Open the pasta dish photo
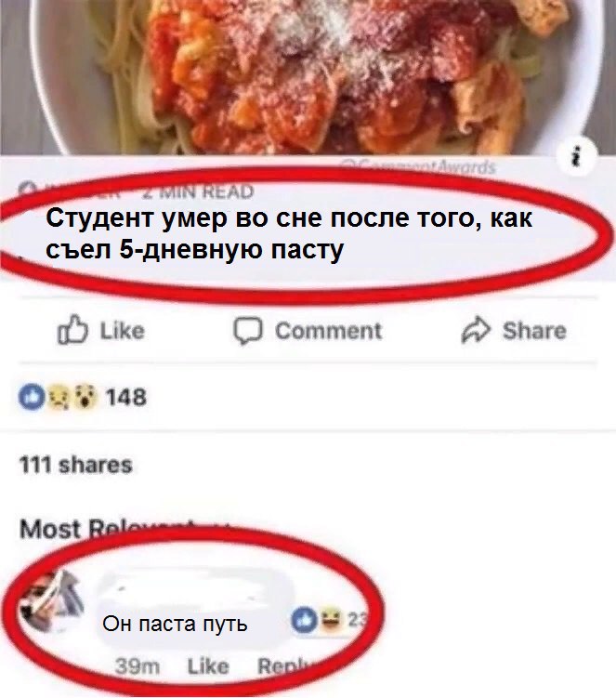The width and height of the screenshot is (616, 698). (x=308, y=76)
